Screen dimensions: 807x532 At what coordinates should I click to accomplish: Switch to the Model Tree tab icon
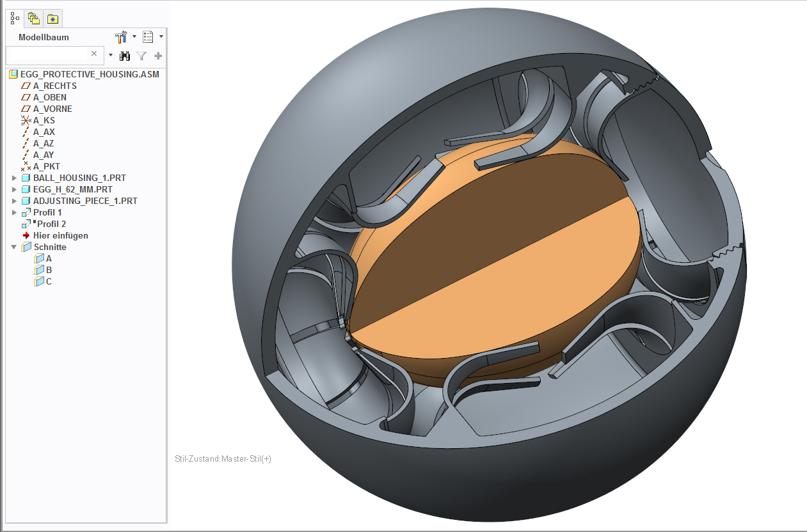[x=15, y=19]
